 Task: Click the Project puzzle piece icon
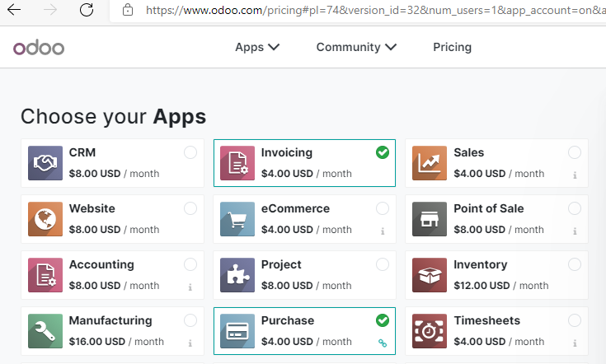coord(237,275)
